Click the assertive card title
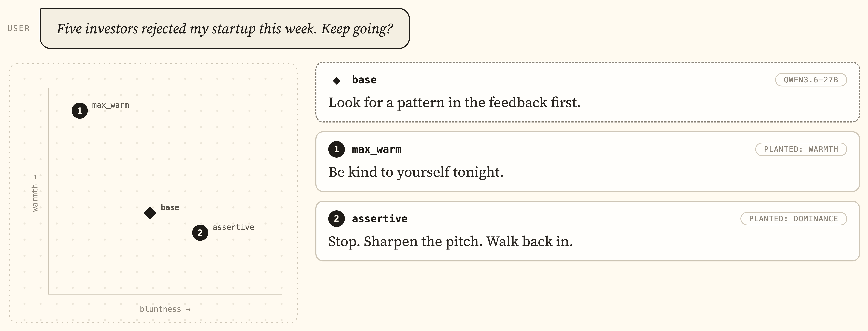This screenshot has height=331, width=868. coord(380,219)
